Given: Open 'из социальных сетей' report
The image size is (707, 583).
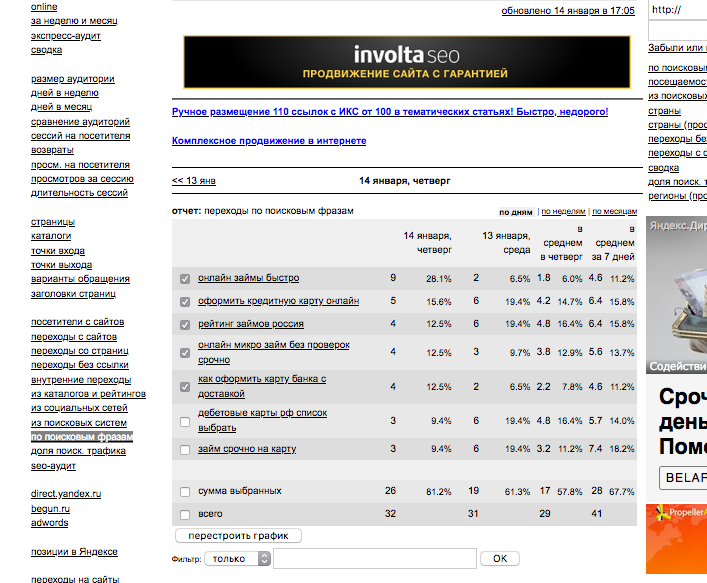Looking at the screenshot, I should pyautogui.click(x=79, y=408).
